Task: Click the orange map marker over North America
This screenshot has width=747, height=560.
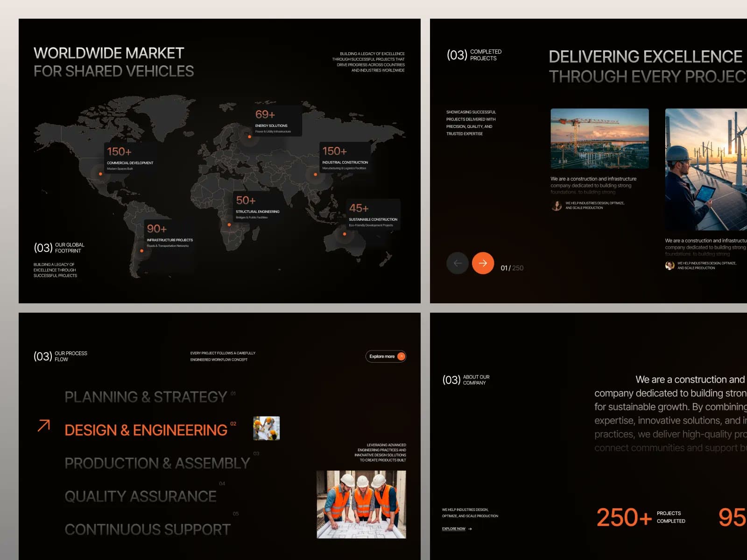Action: (x=100, y=174)
